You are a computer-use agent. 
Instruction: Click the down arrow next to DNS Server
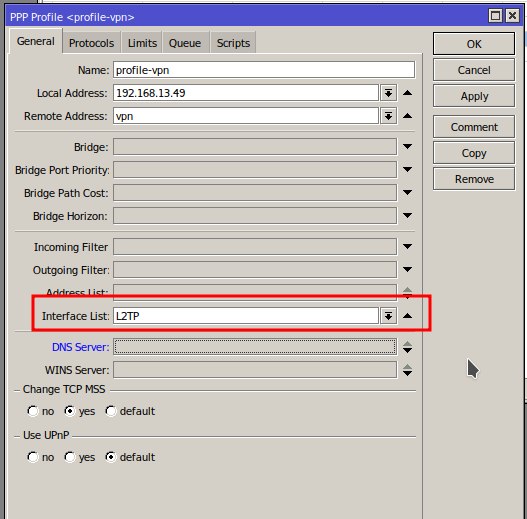click(407, 351)
